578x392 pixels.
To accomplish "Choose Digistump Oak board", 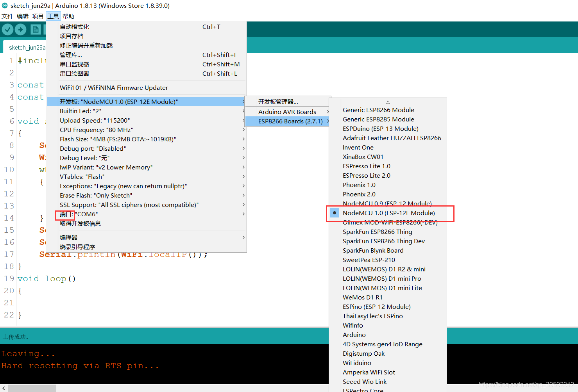I will click(x=388, y=353).
